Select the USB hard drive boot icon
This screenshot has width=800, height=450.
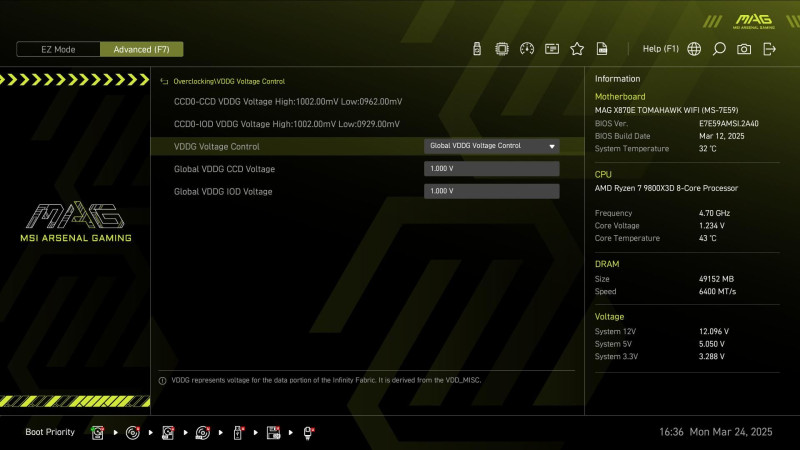pos(168,433)
